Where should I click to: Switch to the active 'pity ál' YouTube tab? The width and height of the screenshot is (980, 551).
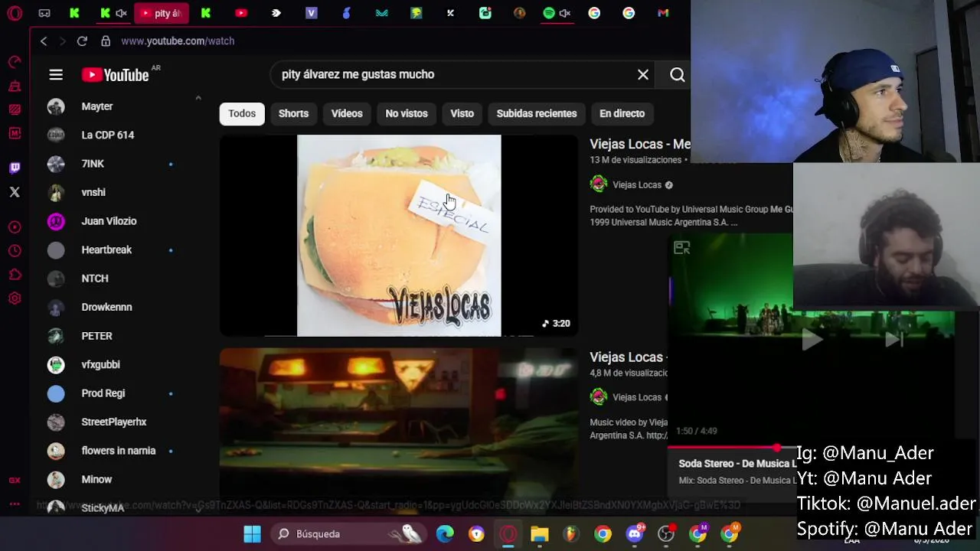tap(160, 13)
